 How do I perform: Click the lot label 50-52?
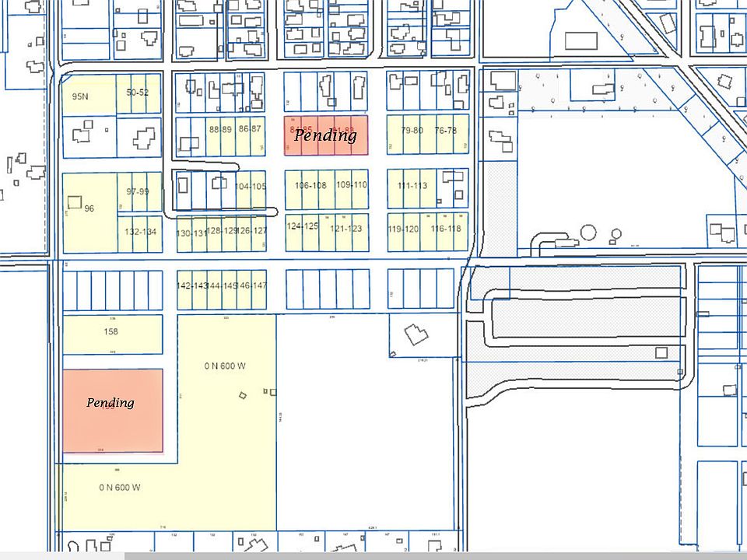tap(137, 93)
